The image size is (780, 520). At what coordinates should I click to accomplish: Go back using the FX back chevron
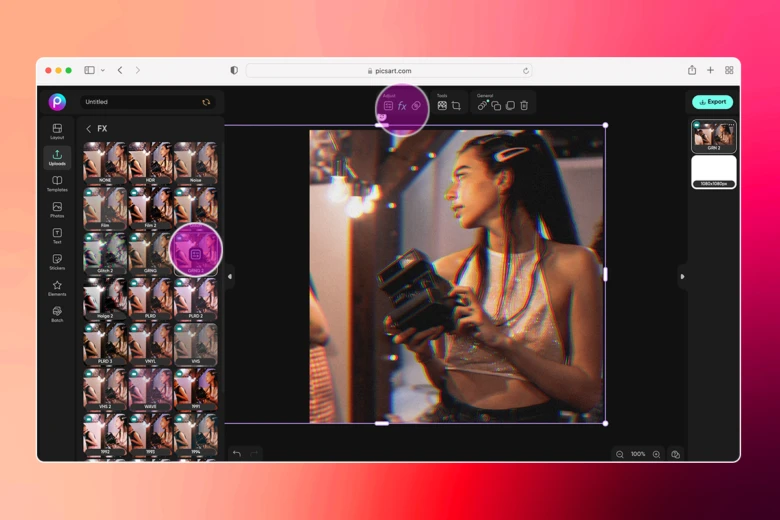point(88,129)
